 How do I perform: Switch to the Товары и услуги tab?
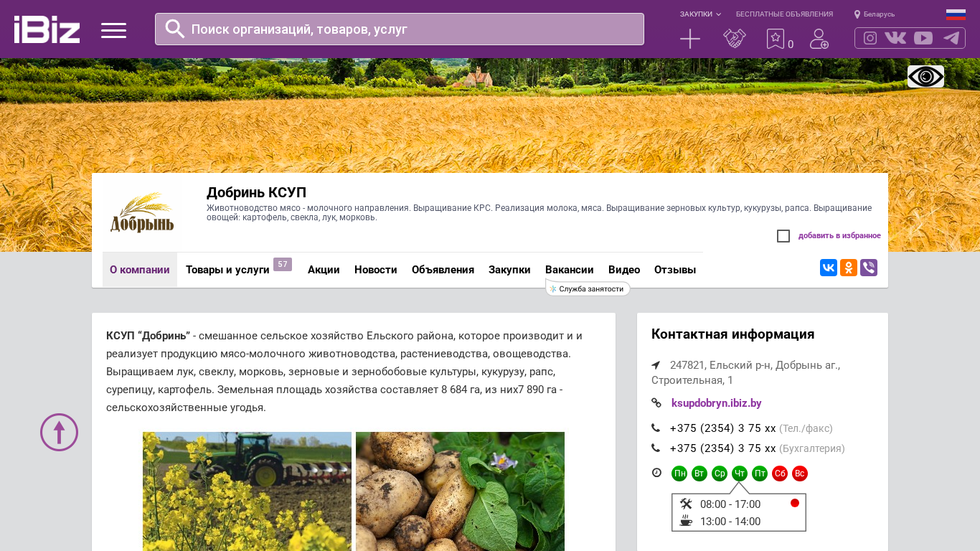pyautogui.click(x=227, y=270)
